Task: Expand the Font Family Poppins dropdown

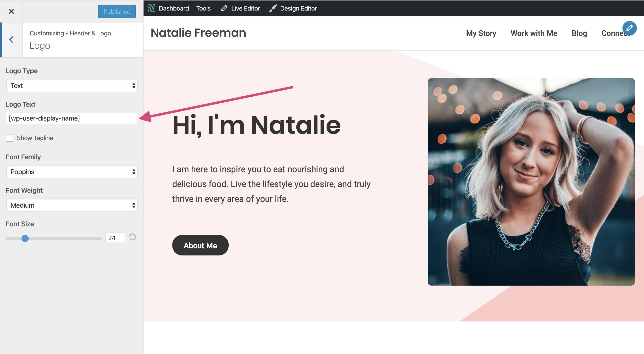Action: (72, 172)
